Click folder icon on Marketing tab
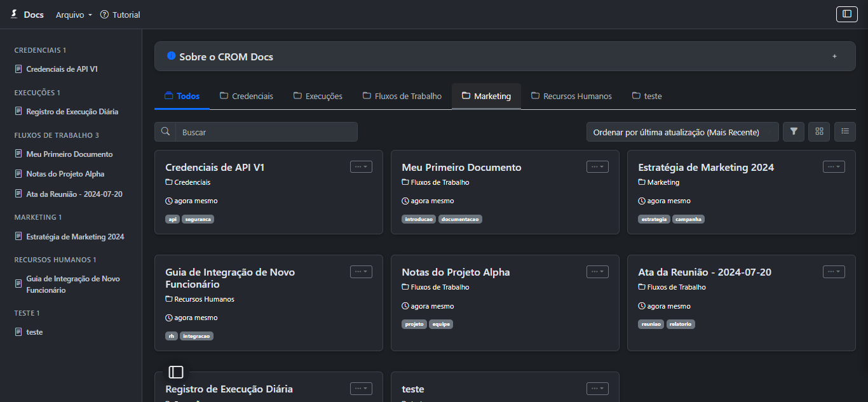 (x=466, y=96)
